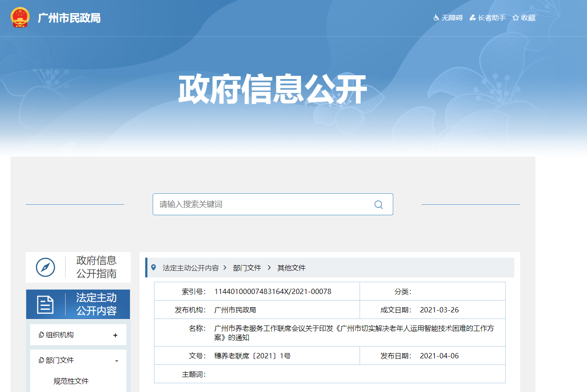Select publisher value 广州市民政局 in table
This screenshot has width=587, height=392.
[x=235, y=310]
